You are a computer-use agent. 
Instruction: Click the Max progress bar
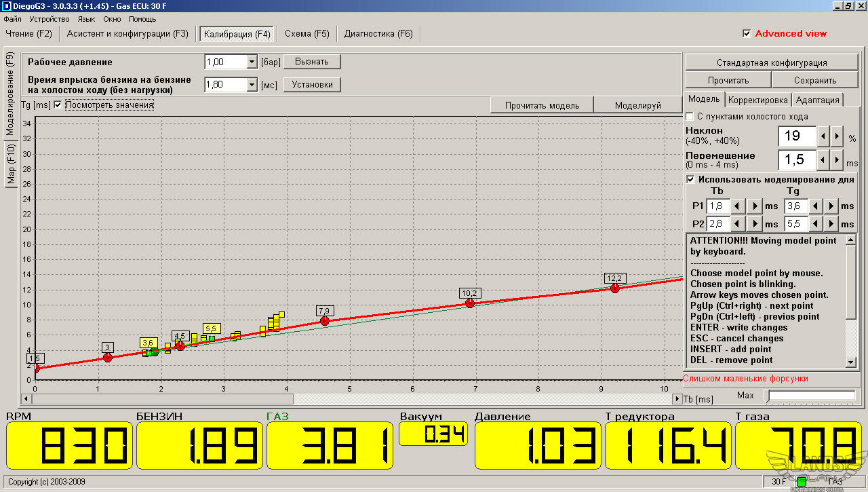click(812, 395)
